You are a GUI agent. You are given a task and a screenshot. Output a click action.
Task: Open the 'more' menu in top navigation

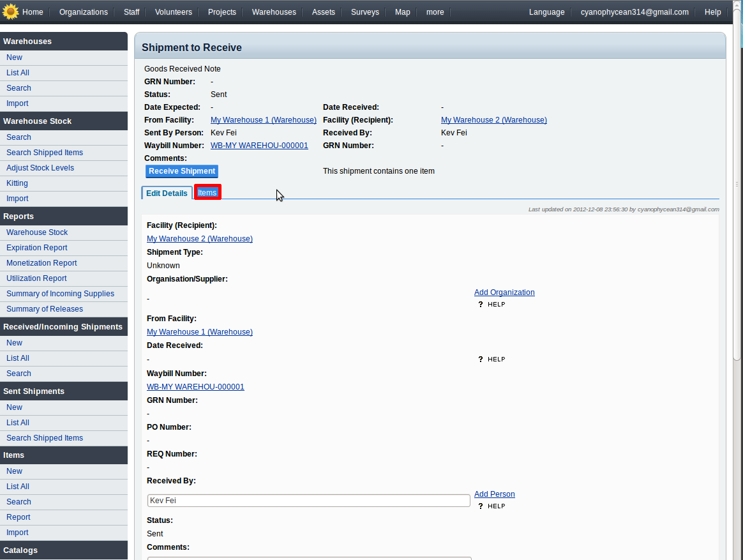tap(435, 12)
